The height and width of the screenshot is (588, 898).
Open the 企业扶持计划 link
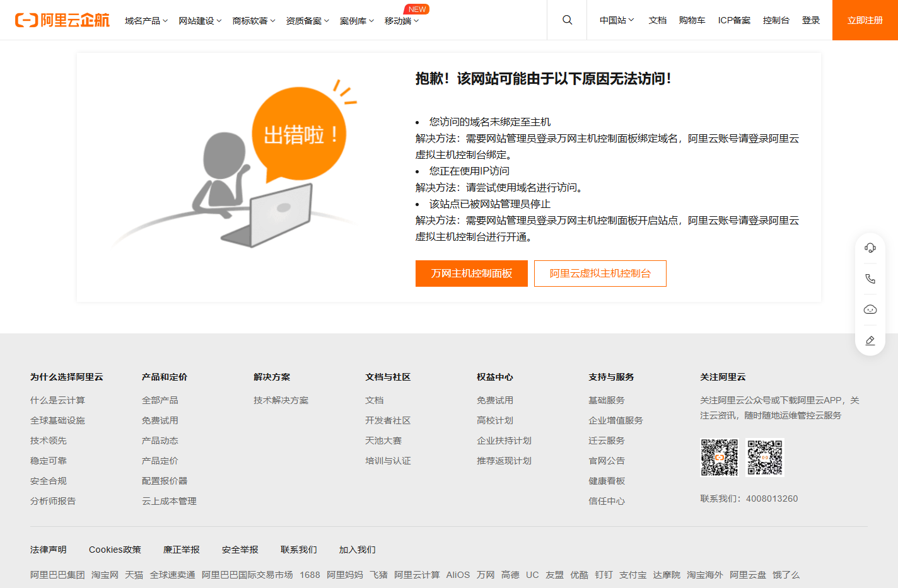504,441
